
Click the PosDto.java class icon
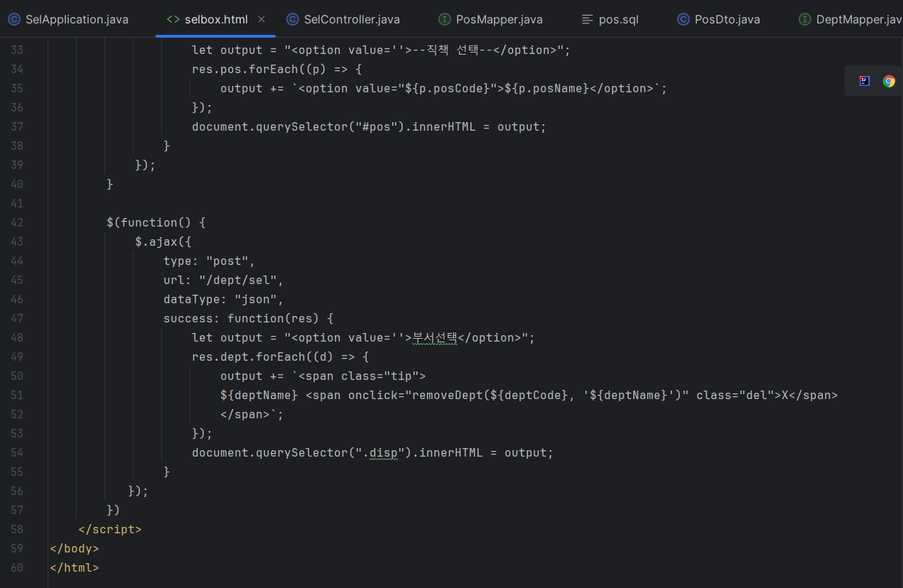pyautogui.click(x=683, y=19)
